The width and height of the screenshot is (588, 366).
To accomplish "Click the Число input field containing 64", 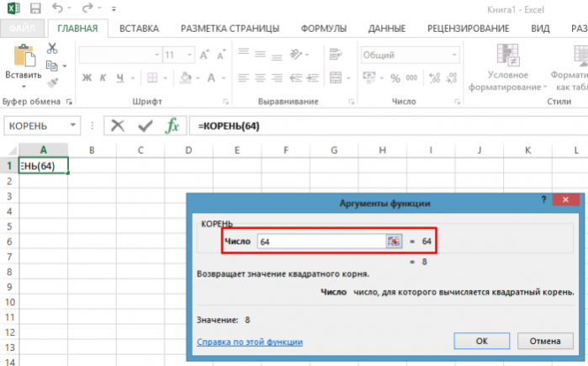I will tap(321, 241).
